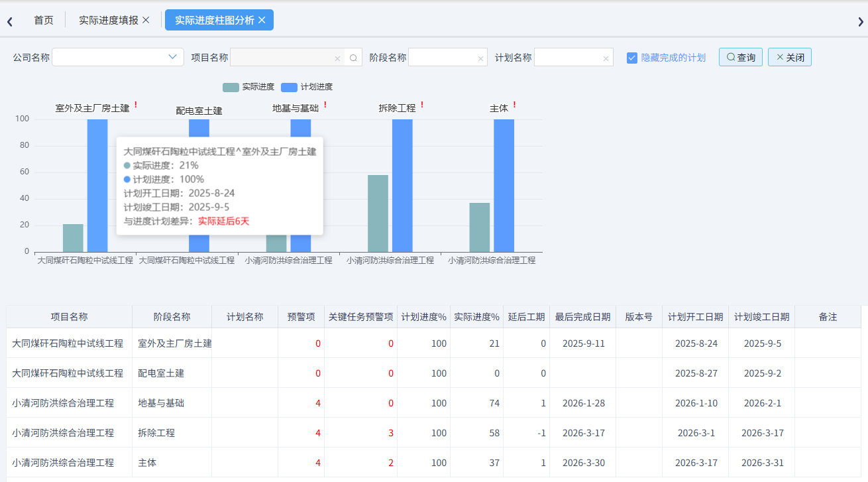This screenshot has width=868, height=482.
Task: Close the 实际进度填报 tab
Action: click(x=146, y=20)
